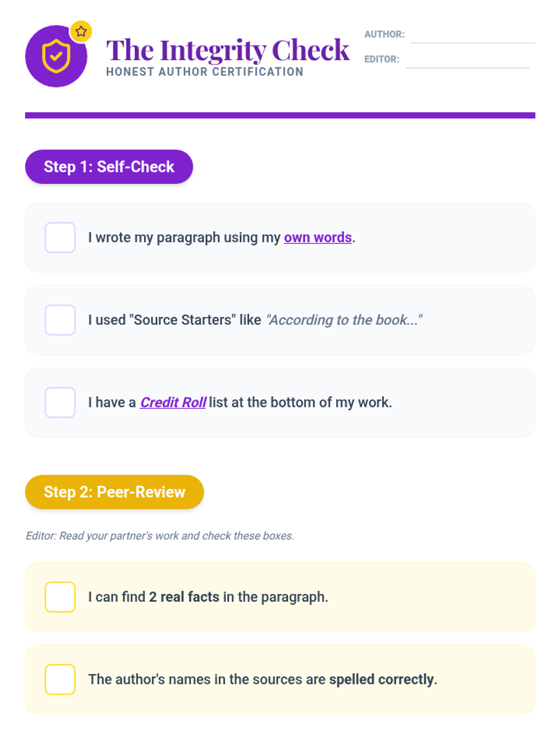Screen dimensions: 560x747
Task: Click the Editor instructions italic note
Action: [x=160, y=536]
